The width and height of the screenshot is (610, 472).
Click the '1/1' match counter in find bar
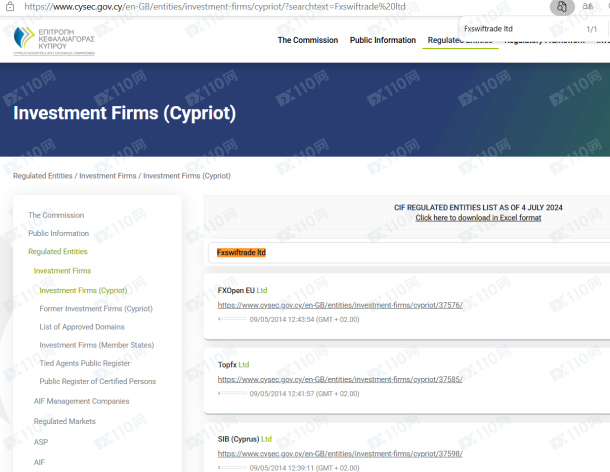591,29
